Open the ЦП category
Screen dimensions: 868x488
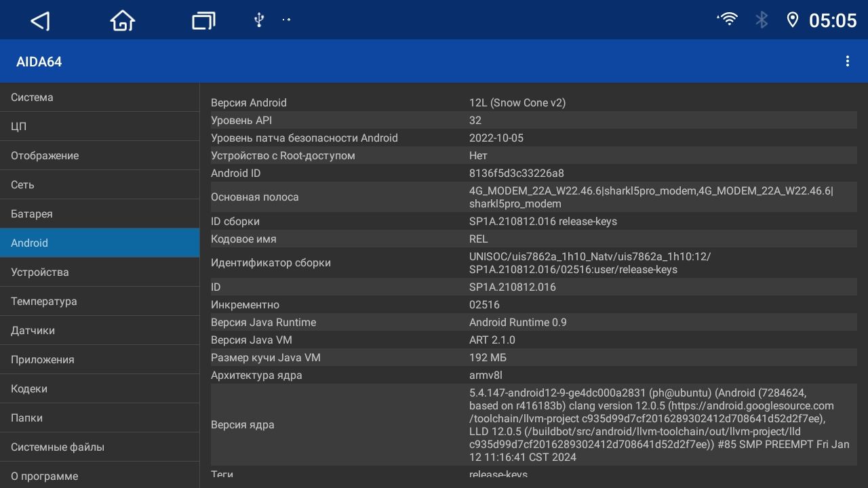pyautogui.click(x=100, y=126)
